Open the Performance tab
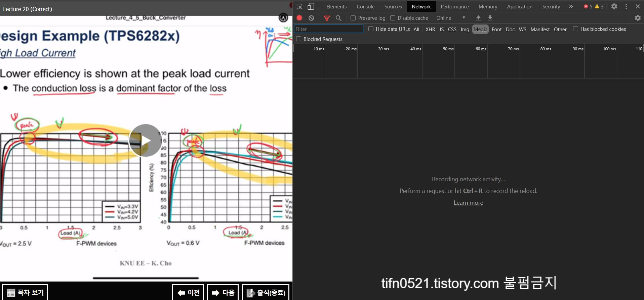The width and height of the screenshot is (644, 300). tap(454, 6)
